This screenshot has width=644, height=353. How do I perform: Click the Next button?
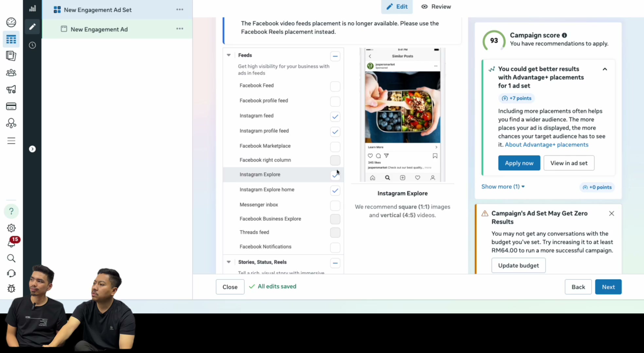coord(608,287)
